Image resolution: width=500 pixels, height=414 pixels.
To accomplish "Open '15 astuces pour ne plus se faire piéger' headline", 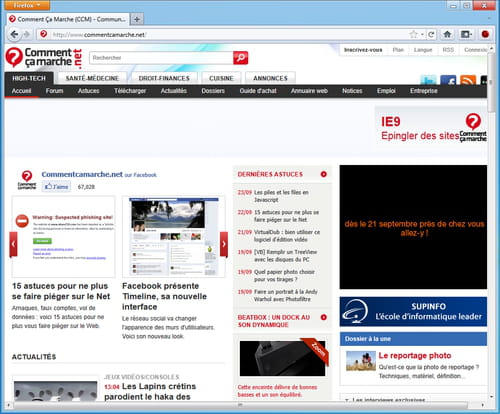I will point(61,291).
